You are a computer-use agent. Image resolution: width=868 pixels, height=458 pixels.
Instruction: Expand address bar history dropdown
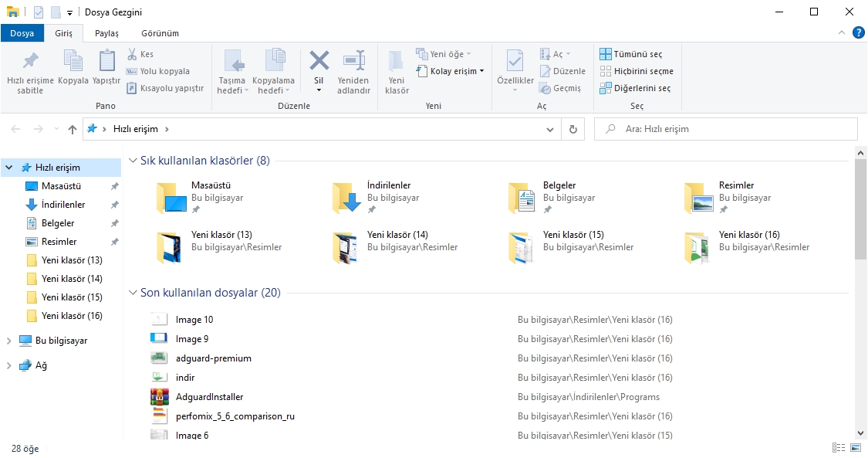click(549, 130)
